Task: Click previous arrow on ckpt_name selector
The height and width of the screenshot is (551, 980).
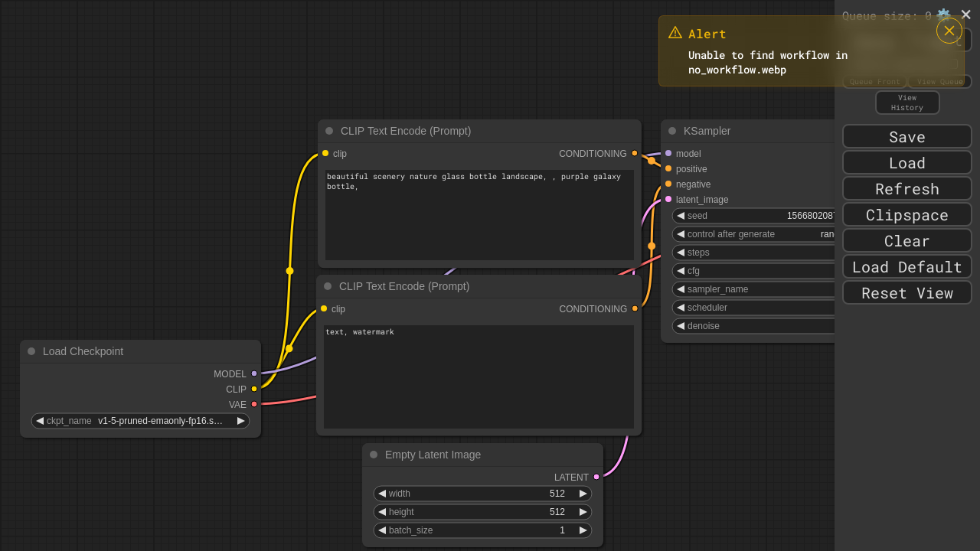Action: coord(40,421)
